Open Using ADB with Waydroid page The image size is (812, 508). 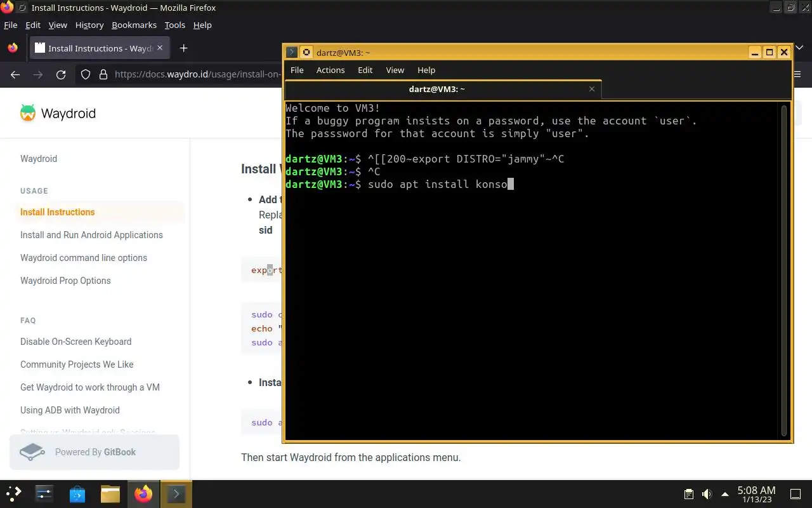click(x=70, y=410)
